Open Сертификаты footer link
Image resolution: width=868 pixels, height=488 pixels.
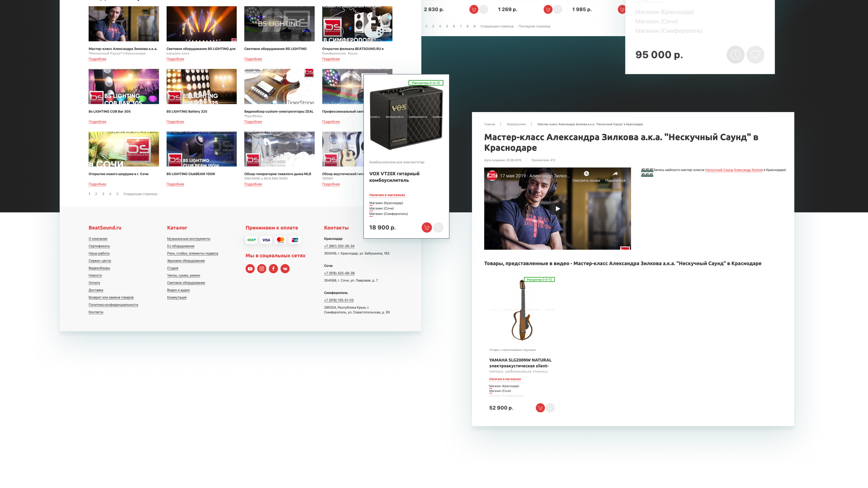coord(99,246)
